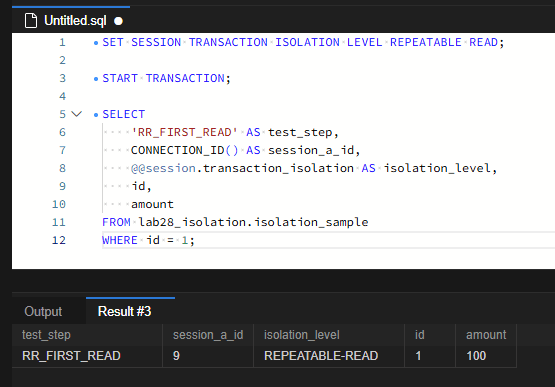Image resolution: width=555 pixels, height=387 pixels.
Task: Place cursor on CONNECTION_ID() function call
Action: [184, 150]
